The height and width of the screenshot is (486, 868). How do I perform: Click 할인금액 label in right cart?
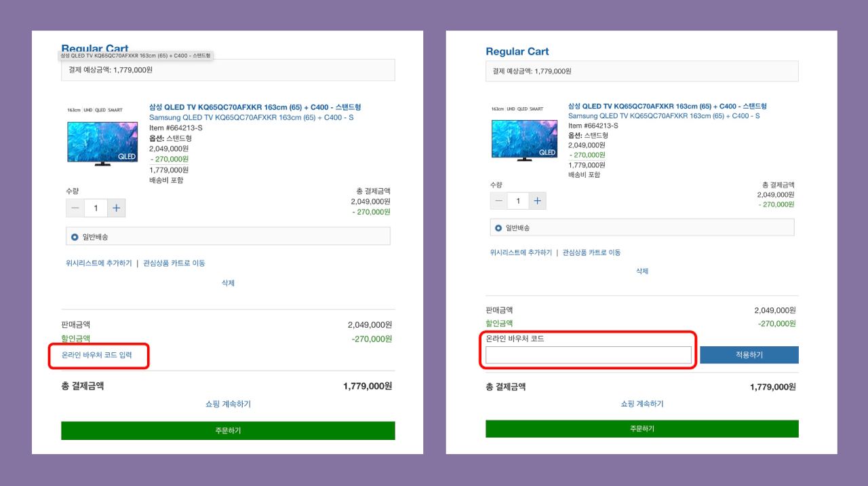pos(499,324)
